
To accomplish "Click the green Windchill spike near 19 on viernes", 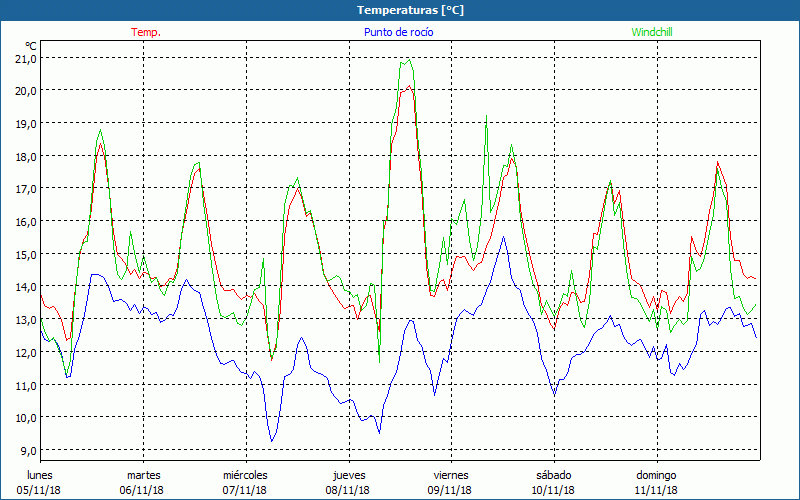I will pyautogui.click(x=486, y=116).
